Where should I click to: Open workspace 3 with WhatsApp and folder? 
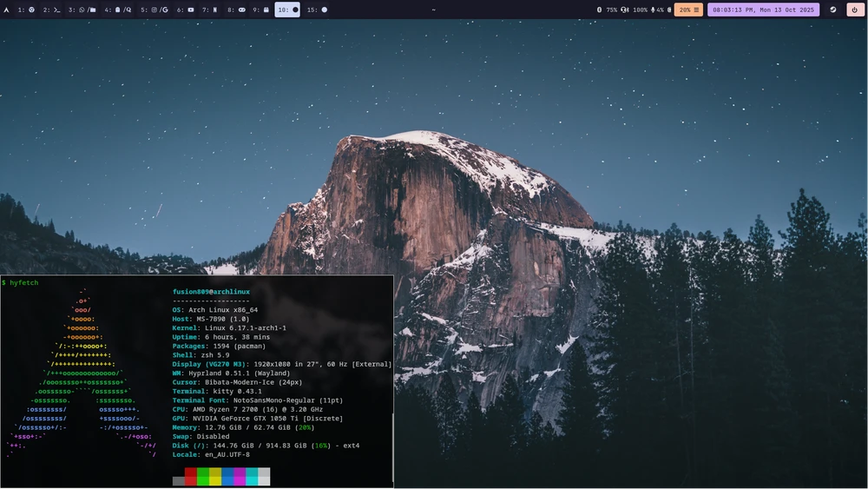click(x=82, y=10)
